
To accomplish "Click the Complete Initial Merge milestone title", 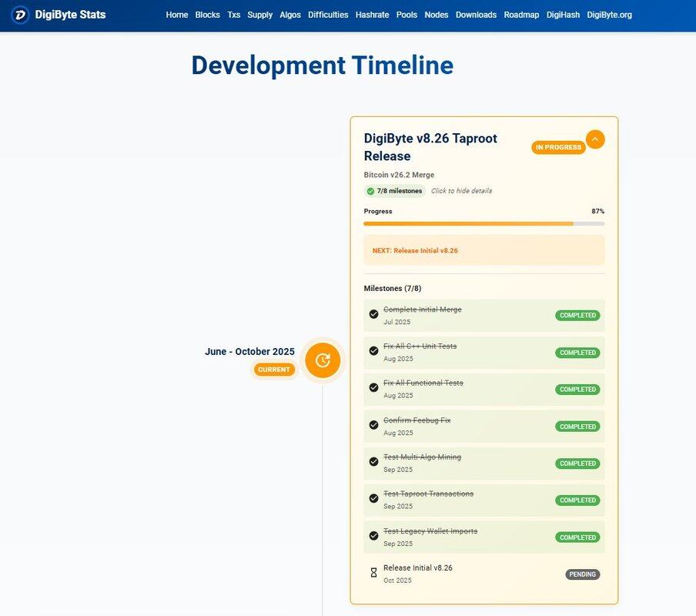I will tap(423, 310).
